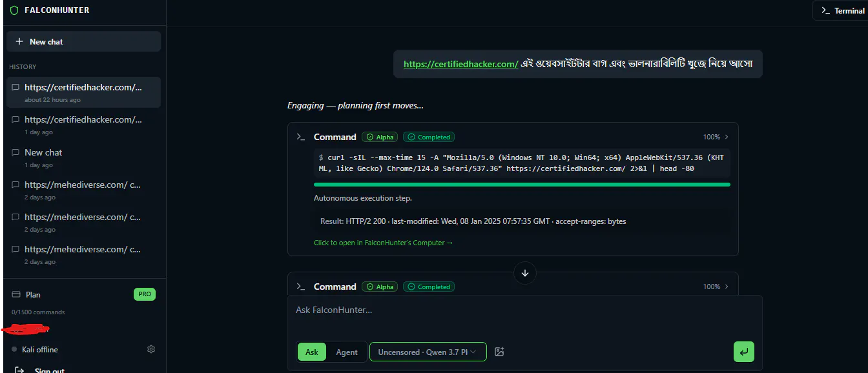This screenshot has height=373, width=868.
Task: Click 'Engaging — planning first moves...' text
Action: [x=355, y=105]
